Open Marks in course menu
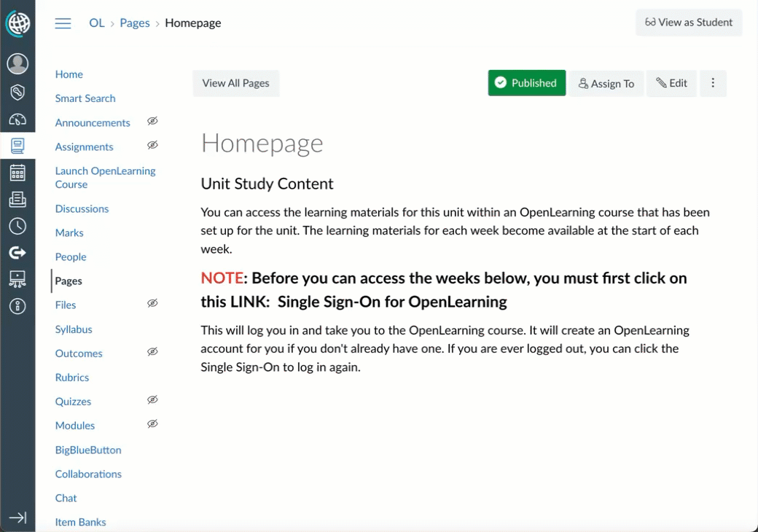The width and height of the screenshot is (758, 532). tap(69, 233)
